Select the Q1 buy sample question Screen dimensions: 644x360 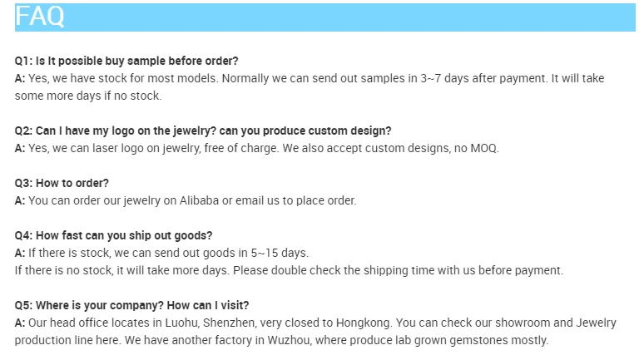point(126,61)
